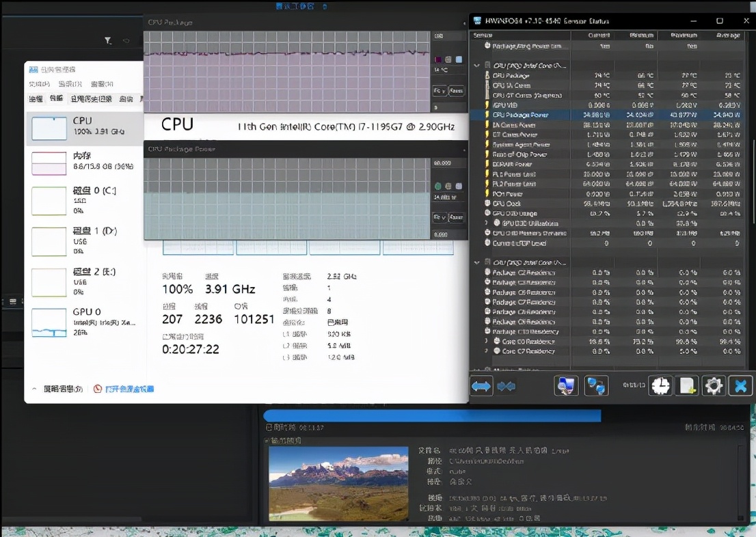The height and width of the screenshot is (537, 756).
Task: Start logging with the document icon
Action: pos(686,386)
